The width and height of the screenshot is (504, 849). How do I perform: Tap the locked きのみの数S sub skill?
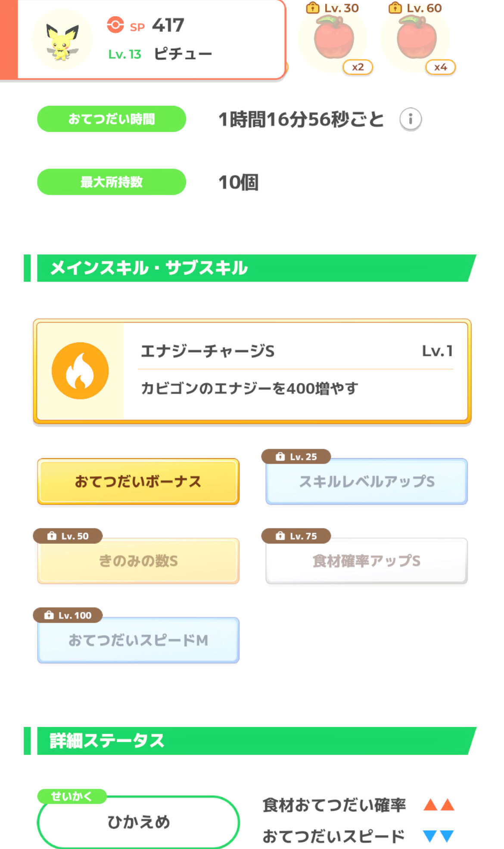click(138, 561)
